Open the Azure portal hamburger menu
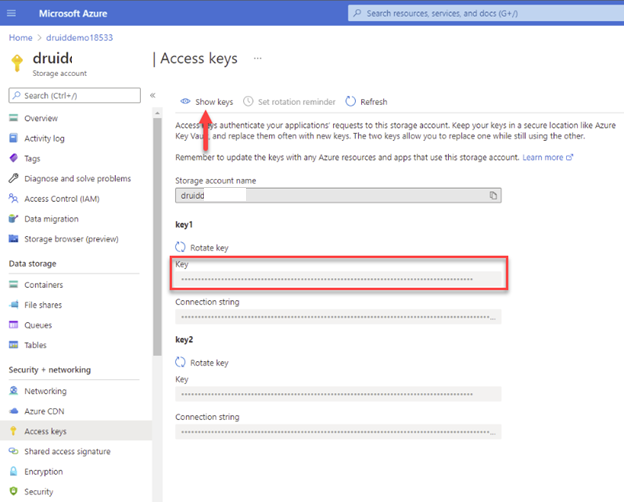 (13, 13)
